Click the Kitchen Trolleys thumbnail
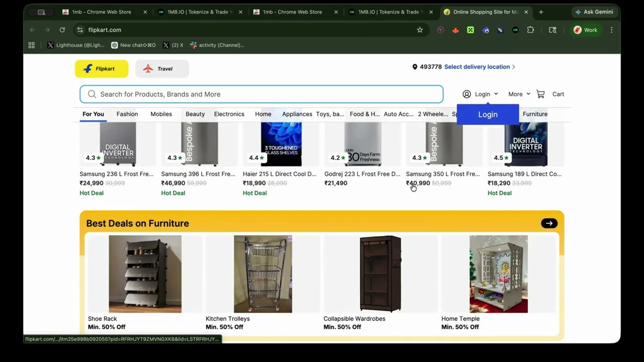 point(263,274)
